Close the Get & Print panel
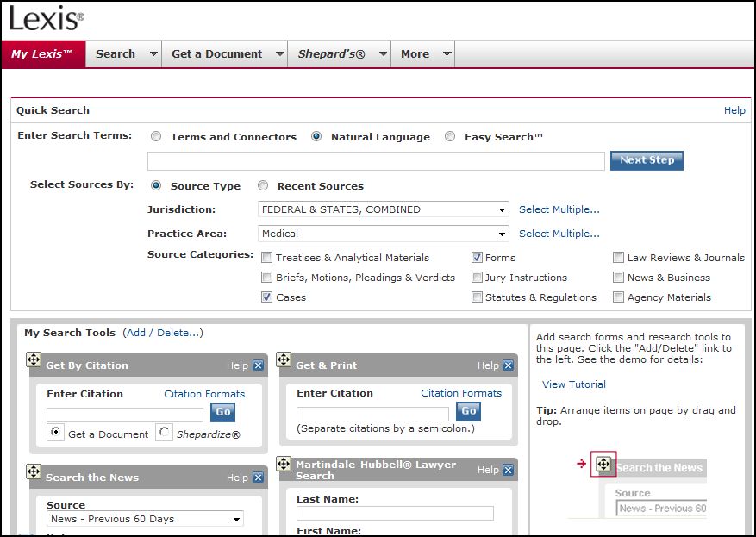 pyautogui.click(x=508, y=365)
